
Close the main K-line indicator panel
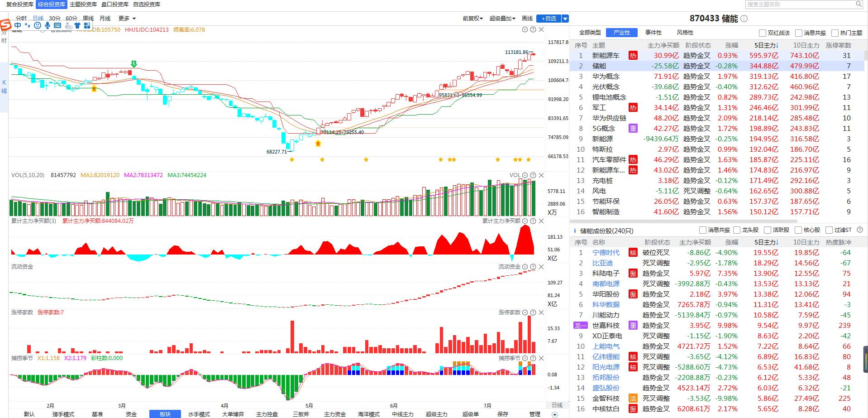click(x=541, y=29)
